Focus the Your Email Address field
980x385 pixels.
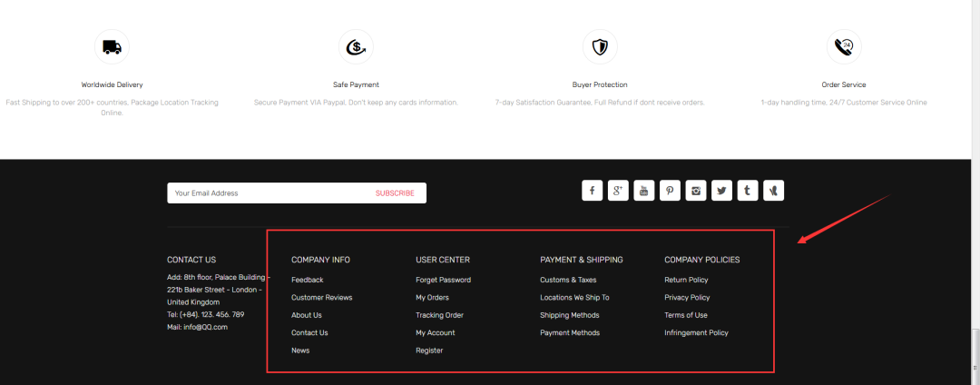tap(266, 193)
